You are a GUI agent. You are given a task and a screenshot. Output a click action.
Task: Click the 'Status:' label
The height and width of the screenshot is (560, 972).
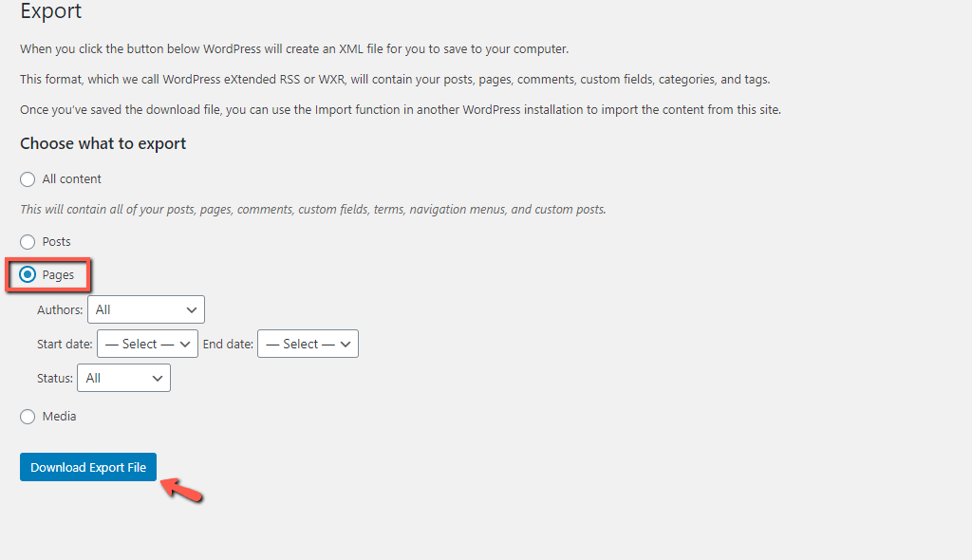[x=54, y=379]
